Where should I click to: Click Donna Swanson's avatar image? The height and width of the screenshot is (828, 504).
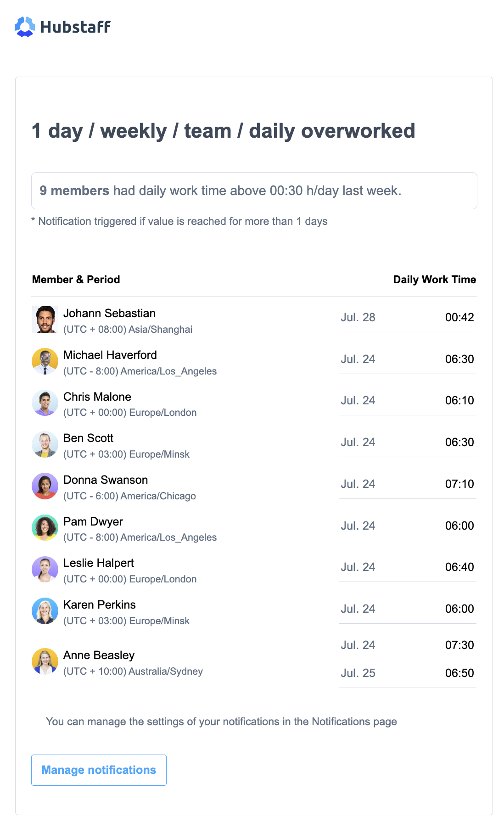tap(45, 486)
